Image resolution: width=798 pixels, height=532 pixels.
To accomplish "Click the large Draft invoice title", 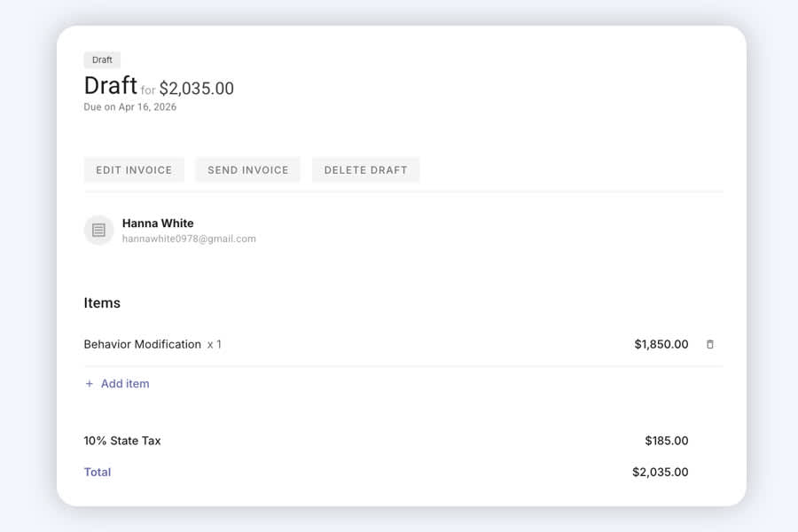I will pyautogui.click(x=111, y=85).
